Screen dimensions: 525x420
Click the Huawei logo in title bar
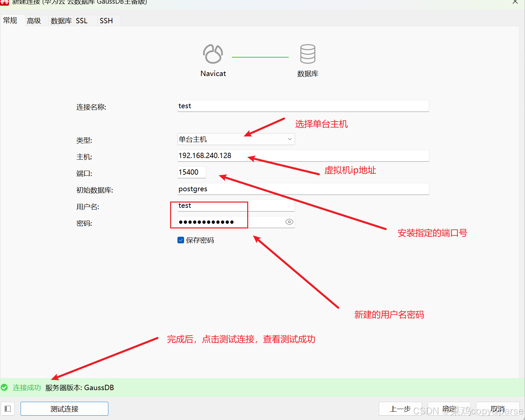[x=5, y=2]
